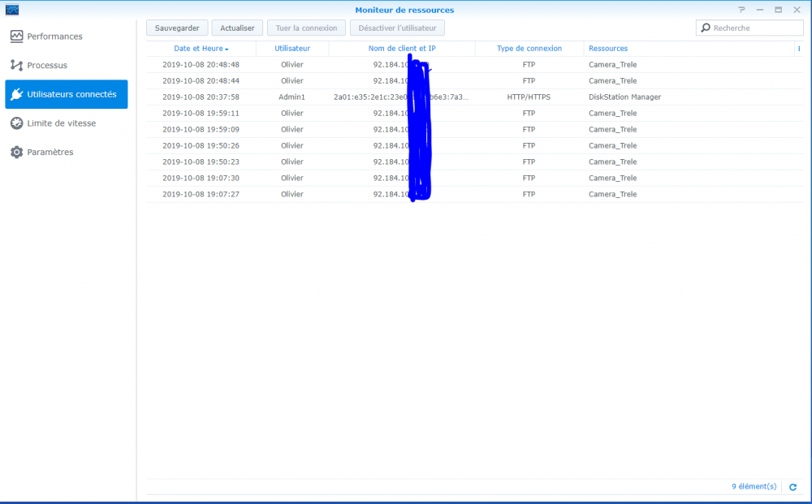Viewport: 812px width, 504px height.
Task: Open Paramètres gear icon
Action: [16, 152]
